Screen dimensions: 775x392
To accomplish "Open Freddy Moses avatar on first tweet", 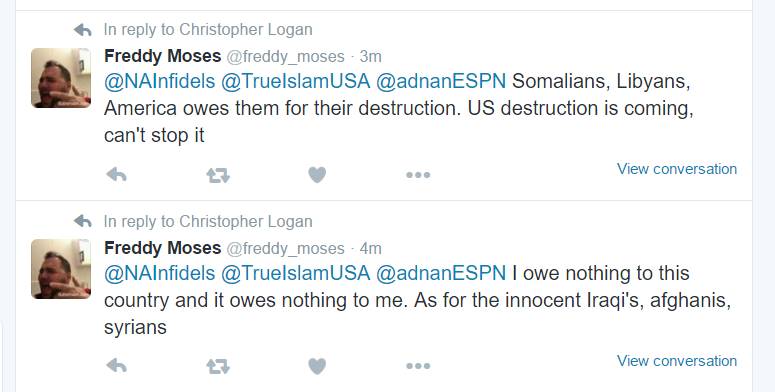I will [x=61, y=78].
